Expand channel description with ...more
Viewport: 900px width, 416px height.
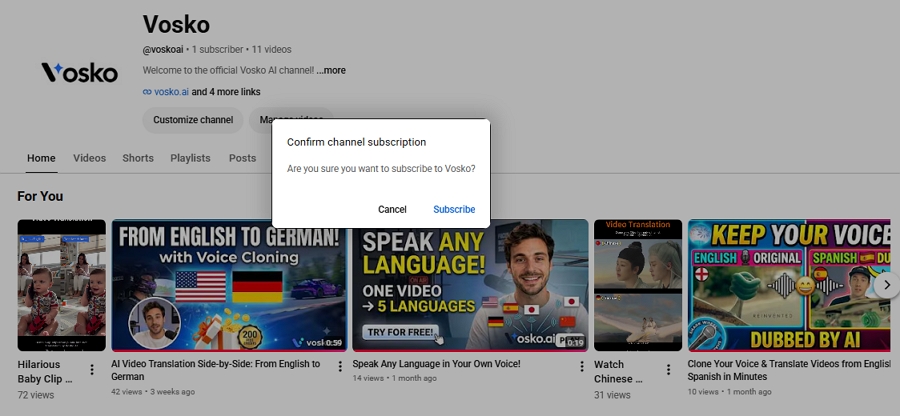point(331,71)
